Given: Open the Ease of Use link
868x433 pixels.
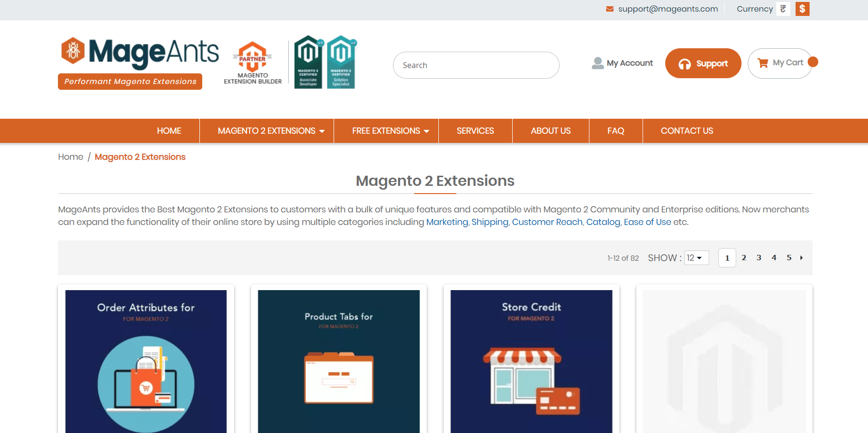Looking at the screenshot, I should [647, 222].
